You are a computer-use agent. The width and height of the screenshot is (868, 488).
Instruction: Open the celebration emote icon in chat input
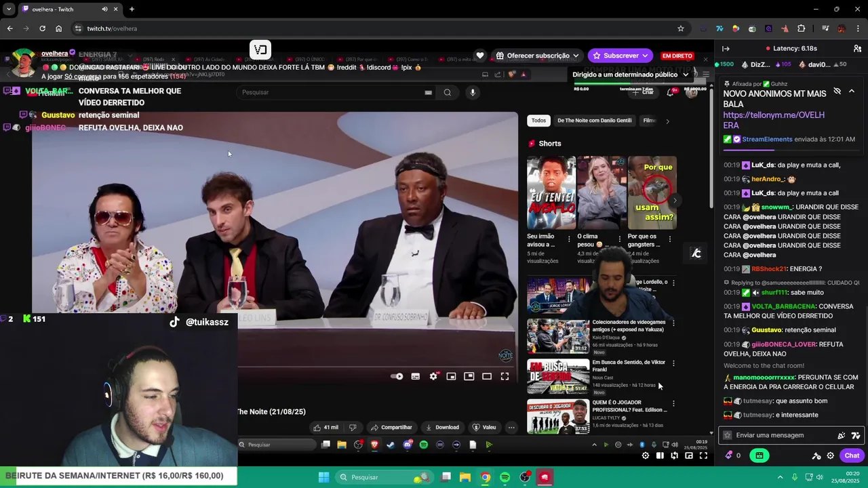click(x=842, y=435)
